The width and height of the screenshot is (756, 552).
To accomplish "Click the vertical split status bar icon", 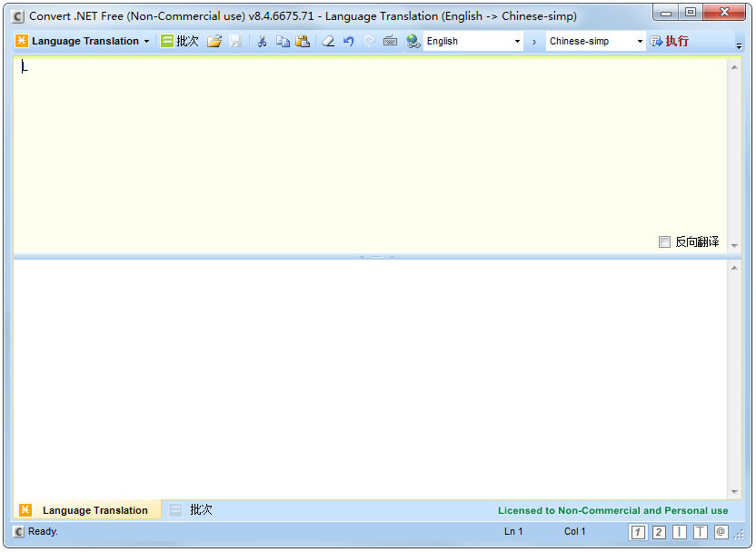I will click(x=680, y=532).
